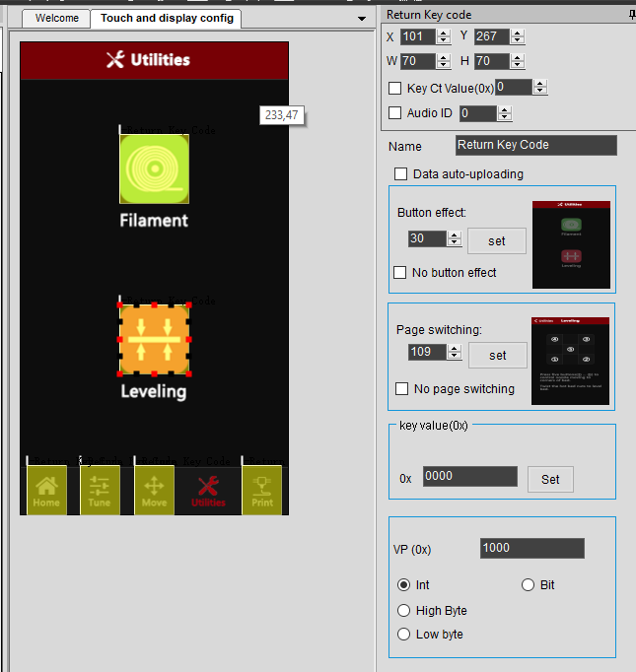Click the Tune sliders icon
The width and height of the screenshot is (636, 672).
(100, 491)
